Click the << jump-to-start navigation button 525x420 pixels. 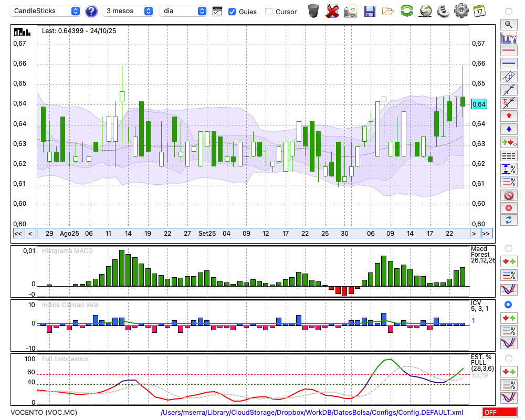coord(18,233)
